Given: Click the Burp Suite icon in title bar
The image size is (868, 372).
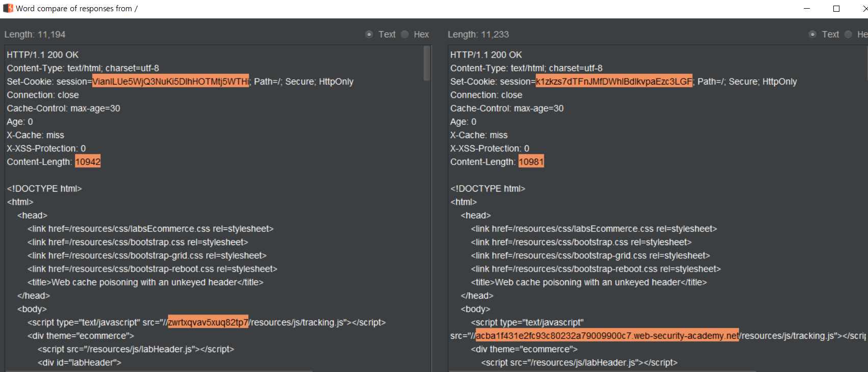Looking at the screenshot, I should click(8, 8).
